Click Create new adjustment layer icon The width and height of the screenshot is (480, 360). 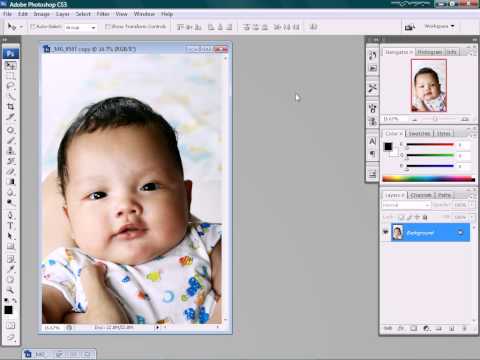(426, 328)
